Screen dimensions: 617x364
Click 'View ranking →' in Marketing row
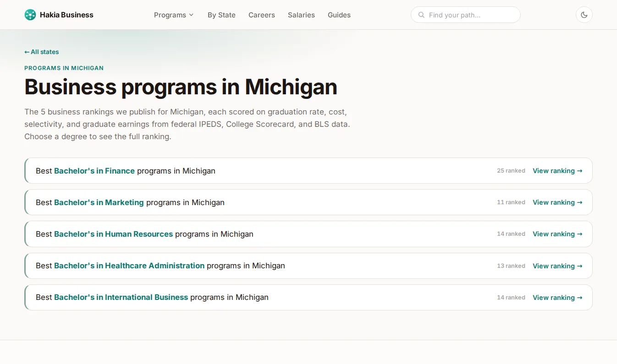click(x=557, y=202)
